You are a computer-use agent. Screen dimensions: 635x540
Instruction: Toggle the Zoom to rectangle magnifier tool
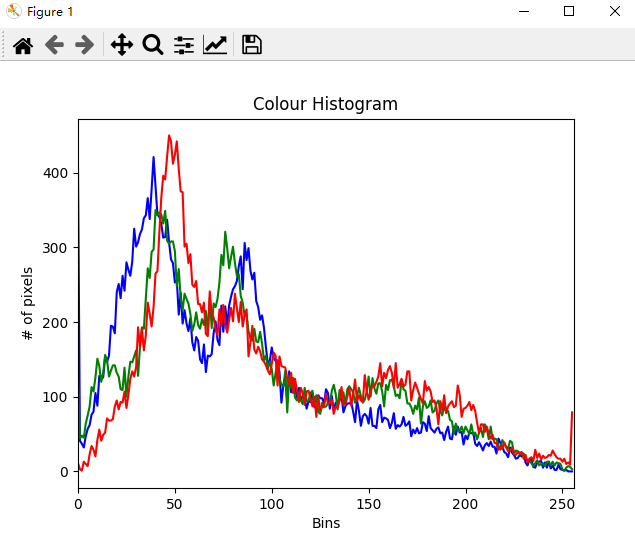point(152,45)
